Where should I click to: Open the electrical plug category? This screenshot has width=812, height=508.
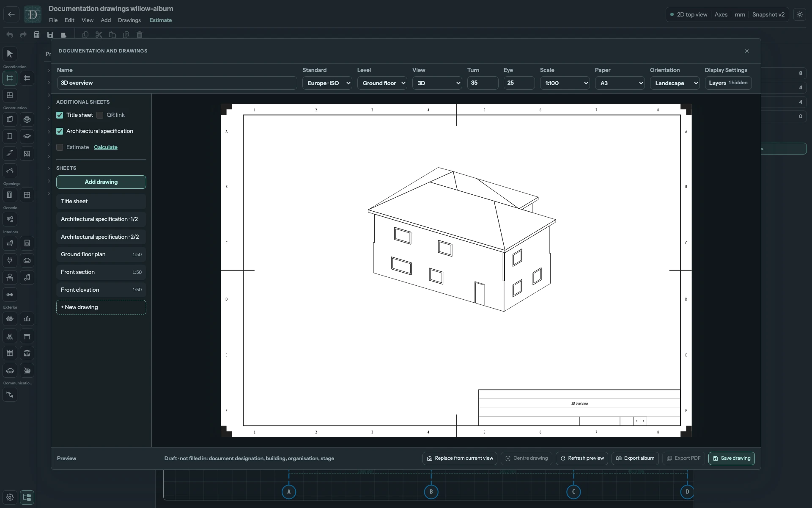pos(10,260)
